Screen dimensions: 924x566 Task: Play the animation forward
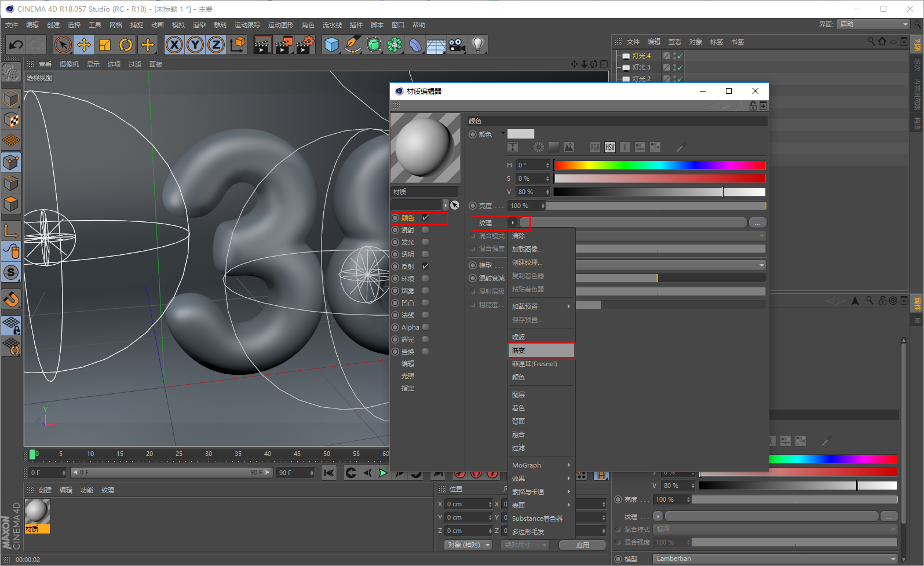(383, 473)
